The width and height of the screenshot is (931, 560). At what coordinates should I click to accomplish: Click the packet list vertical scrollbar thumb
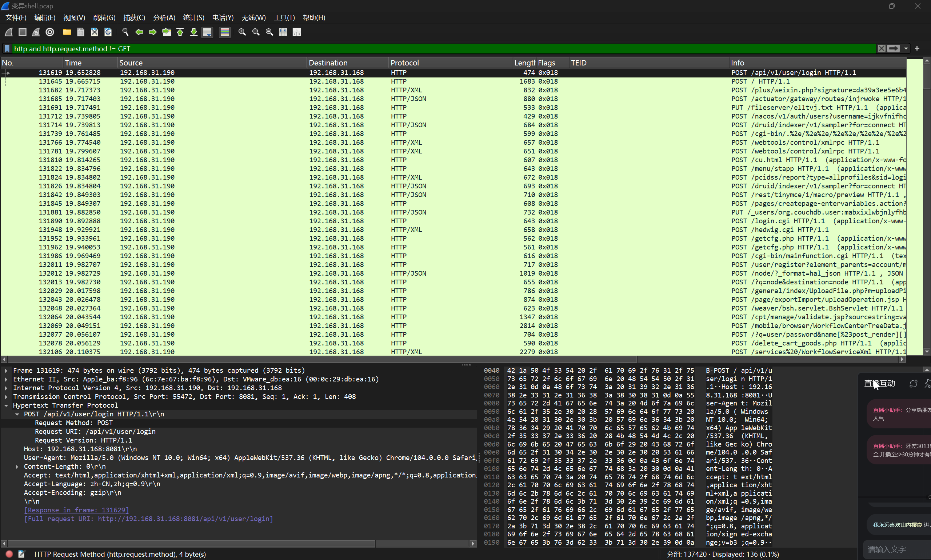click(x=927, y=77)
